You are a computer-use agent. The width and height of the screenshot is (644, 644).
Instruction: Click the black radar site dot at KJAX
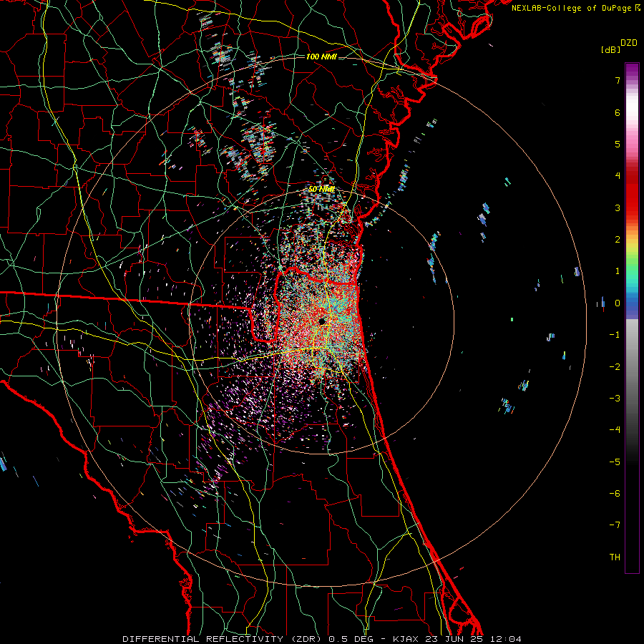click(x=321, y=321)
